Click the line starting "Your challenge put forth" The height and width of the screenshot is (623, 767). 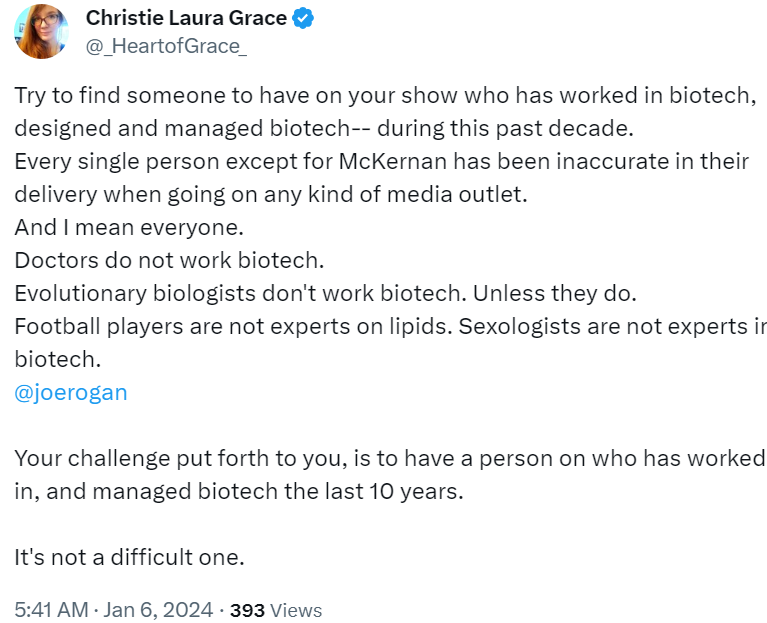click(388, 458)
